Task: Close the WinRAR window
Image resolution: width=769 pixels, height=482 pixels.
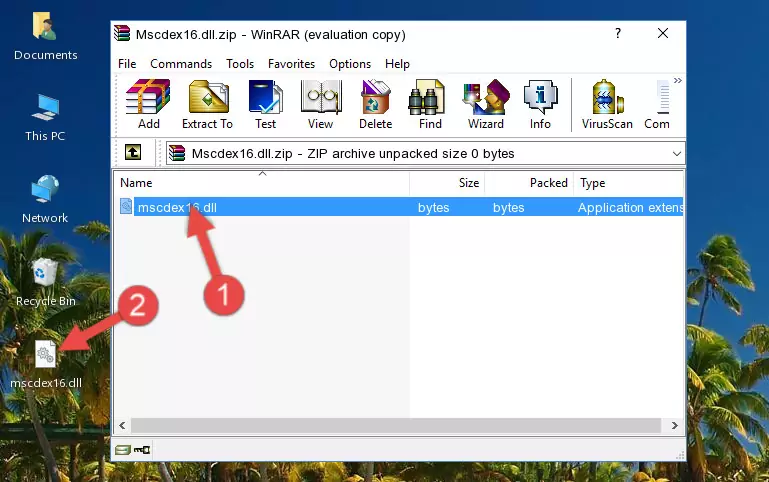Action: click(663, 33)
